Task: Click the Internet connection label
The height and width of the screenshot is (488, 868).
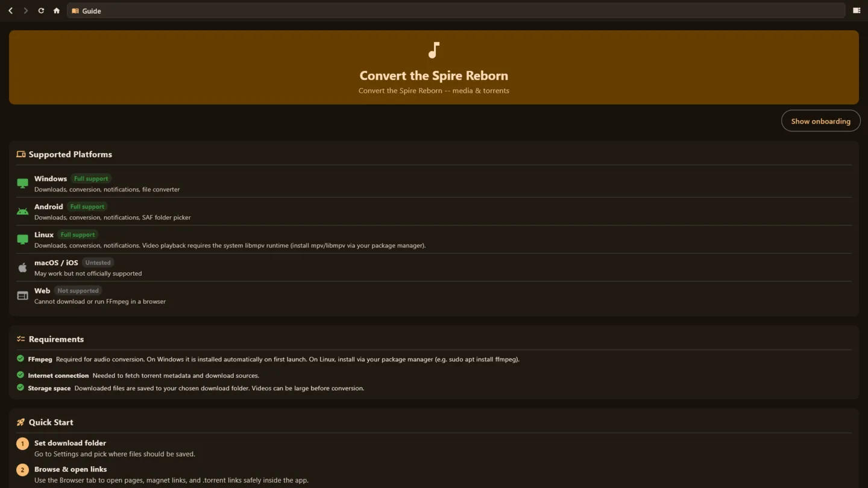Action: tap(58, 375)
